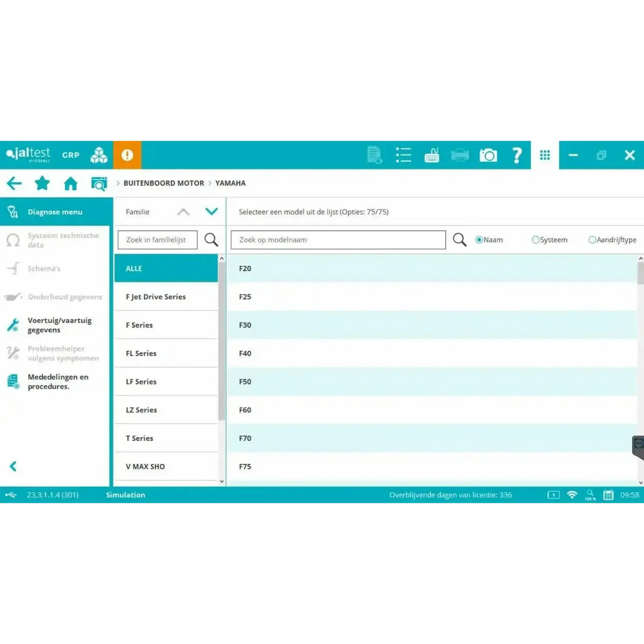Select the LZ Series family
Image resolution: width=644 pixels, height=644 pixels.
coord(166,410)
